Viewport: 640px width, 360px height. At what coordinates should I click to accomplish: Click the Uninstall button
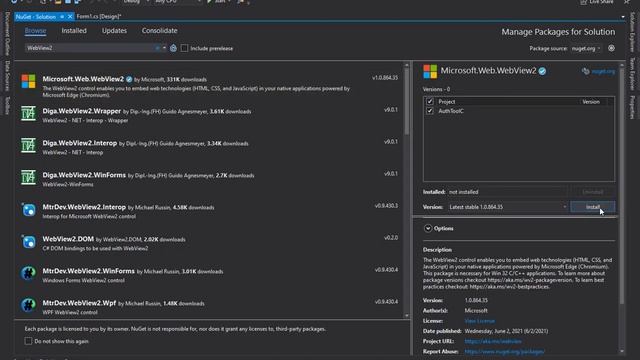[593, 192]
